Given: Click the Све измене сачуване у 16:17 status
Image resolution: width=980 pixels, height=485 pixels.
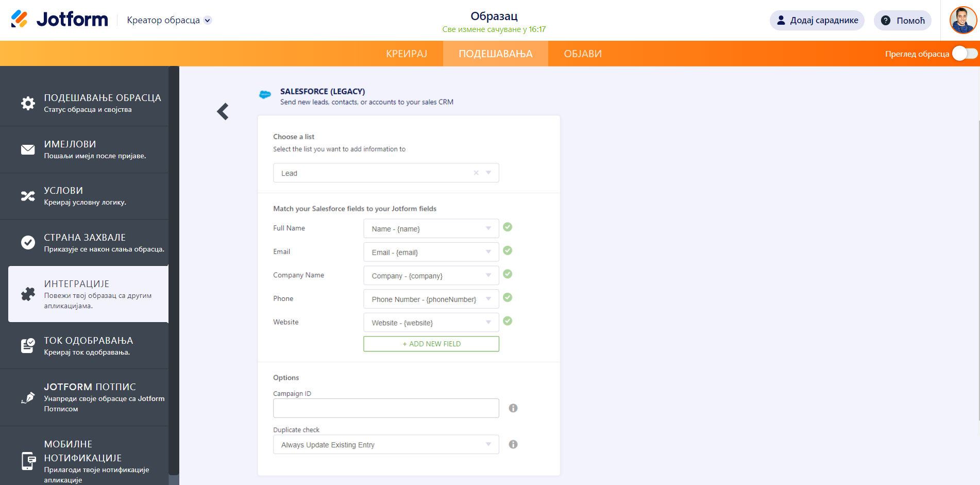Looking at the screenshot, I should pyautogui.click(x=494, y=29).
